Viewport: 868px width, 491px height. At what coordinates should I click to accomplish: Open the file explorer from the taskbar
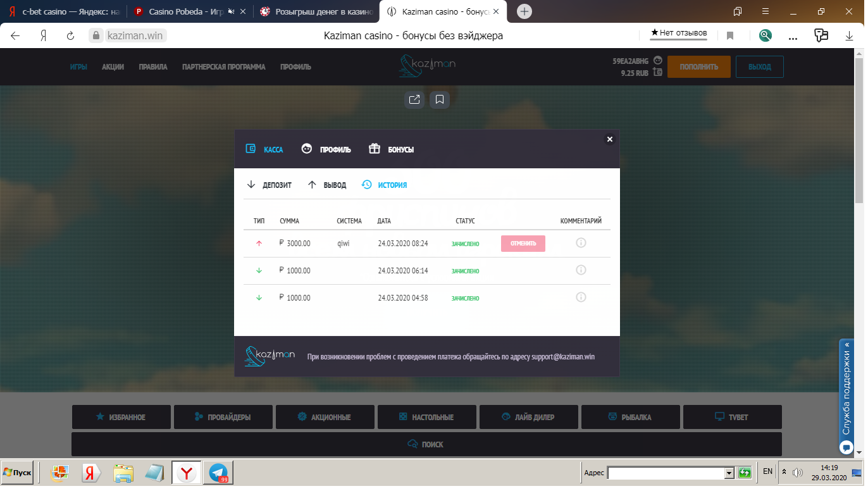coord(123,473)
